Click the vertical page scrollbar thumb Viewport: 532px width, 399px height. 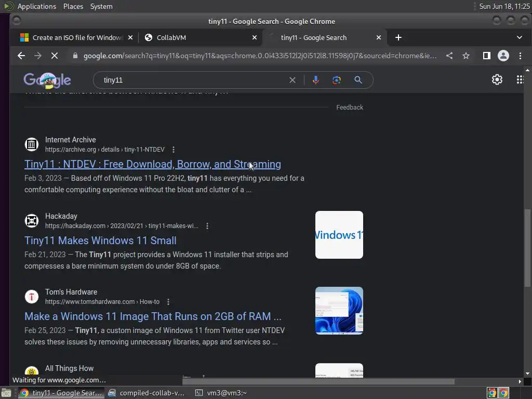527,248
